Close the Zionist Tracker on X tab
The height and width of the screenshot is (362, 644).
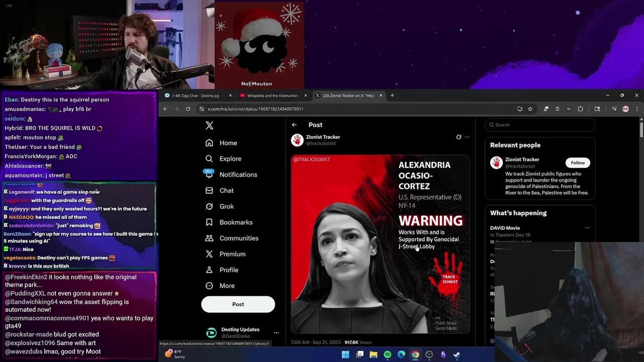(381, 96)
